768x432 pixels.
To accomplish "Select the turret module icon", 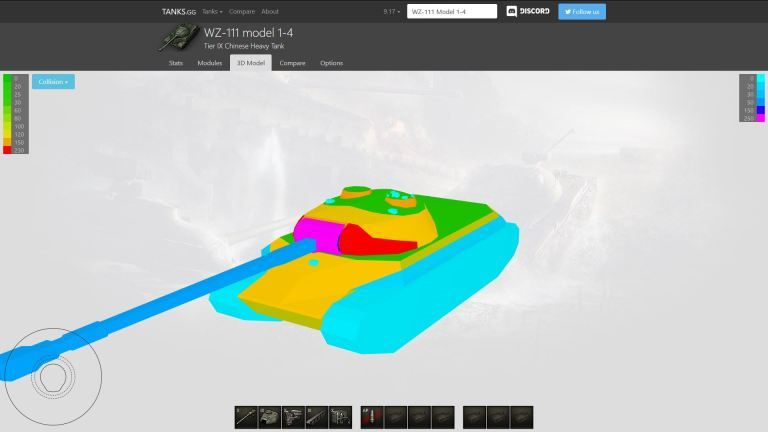I will (x=270, y=417).
